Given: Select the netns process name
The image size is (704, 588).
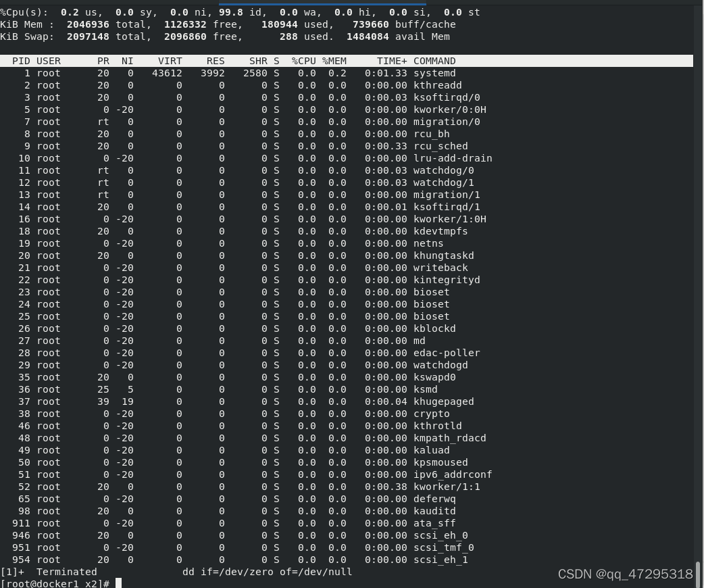Looking at the screenshot, I should (x=429, y=243).
